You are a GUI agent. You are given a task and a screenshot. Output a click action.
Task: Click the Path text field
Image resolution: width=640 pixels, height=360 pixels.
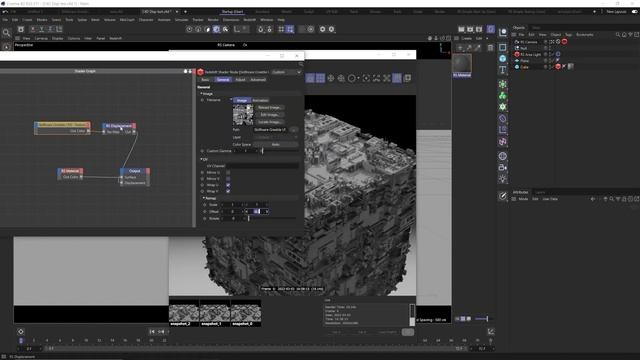tap(271, 130)
